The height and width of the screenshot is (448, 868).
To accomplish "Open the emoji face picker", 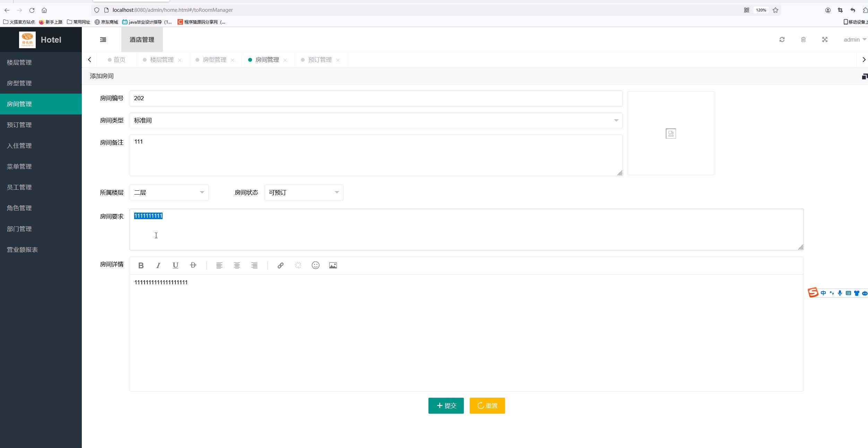I will [x=315, y=265].
